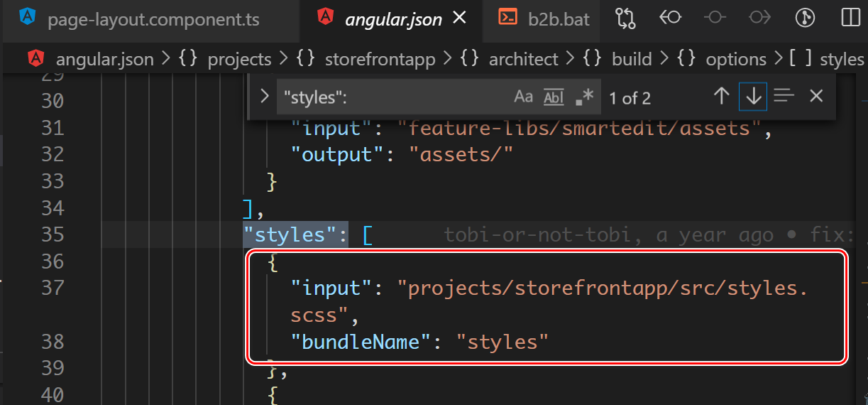Click styles breadcrumb segment
The image size is (868, 405).
point(842,60)
